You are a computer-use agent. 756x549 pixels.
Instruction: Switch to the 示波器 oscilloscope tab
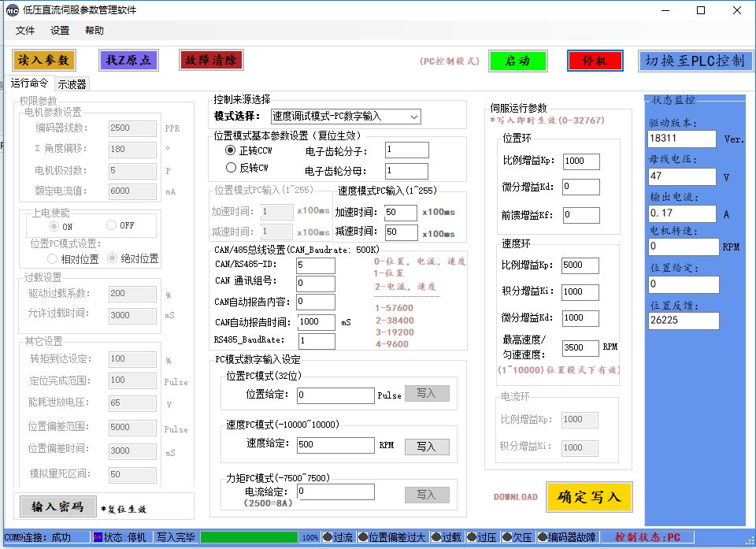(72, 83)
